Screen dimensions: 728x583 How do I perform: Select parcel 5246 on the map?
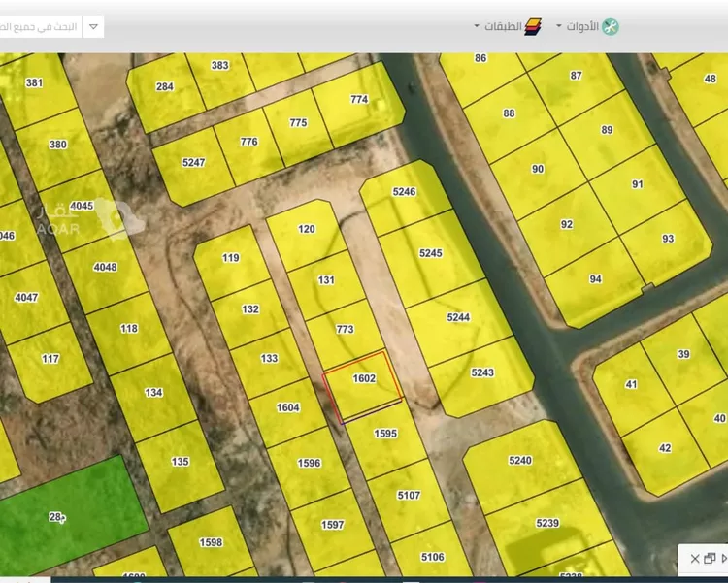(404, 197)
